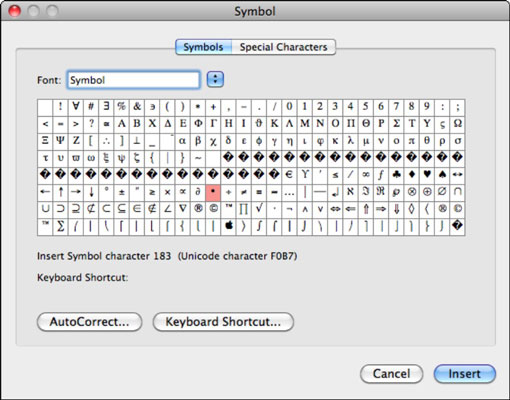Switch to the Special Characters tab
The image size is (510, 400).
(x=284, y=47)
